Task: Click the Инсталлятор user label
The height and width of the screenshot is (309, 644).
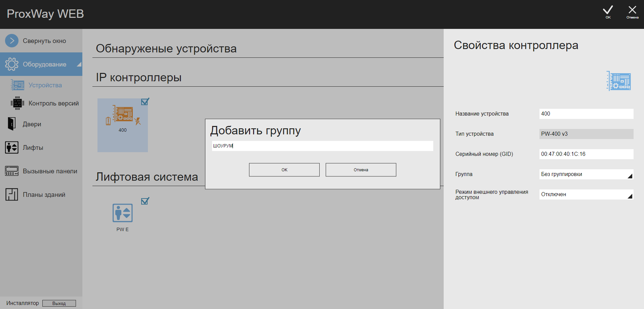Action: pos(23,303)
